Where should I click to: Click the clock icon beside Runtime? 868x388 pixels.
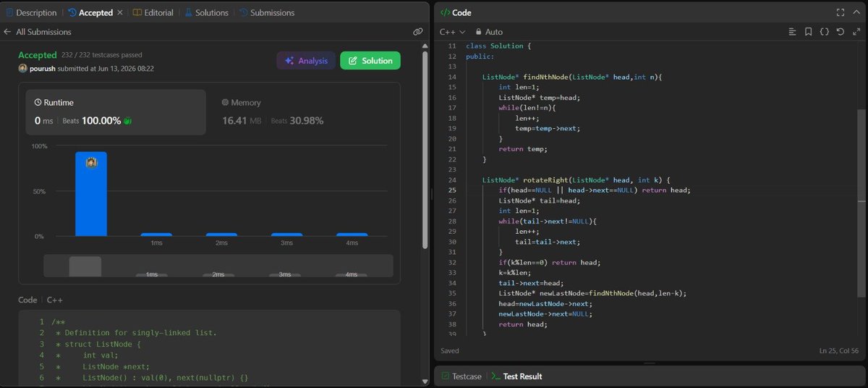[38, 103]
